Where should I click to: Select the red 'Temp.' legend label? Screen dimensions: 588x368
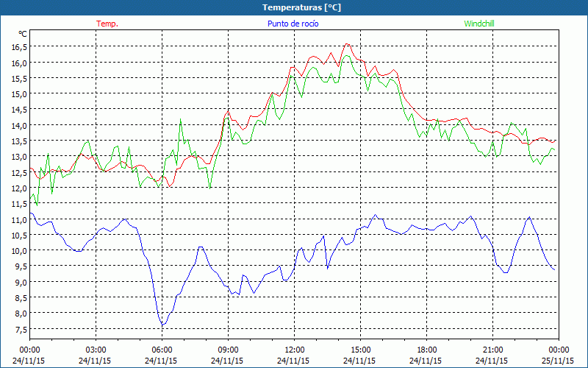107,24
